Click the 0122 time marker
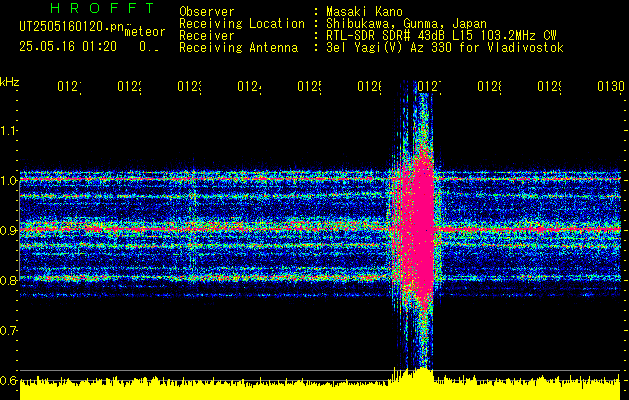 (130, 87)
